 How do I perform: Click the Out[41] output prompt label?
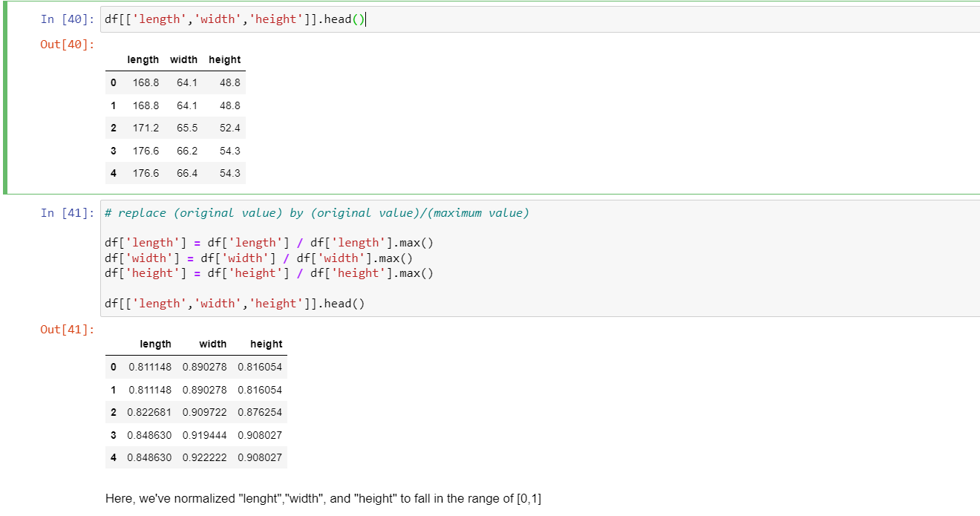tap(68, 330)
